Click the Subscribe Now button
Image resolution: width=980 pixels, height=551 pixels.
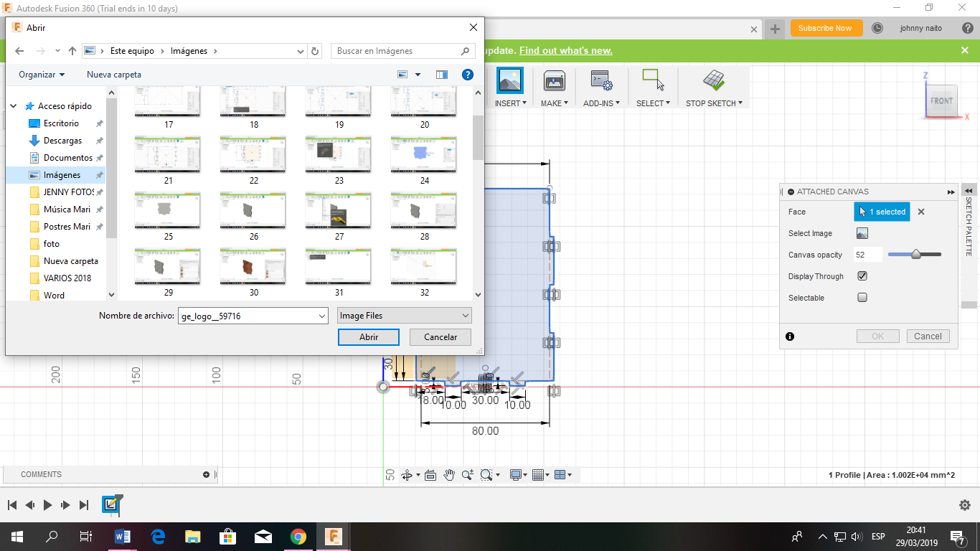coord(826,28)
